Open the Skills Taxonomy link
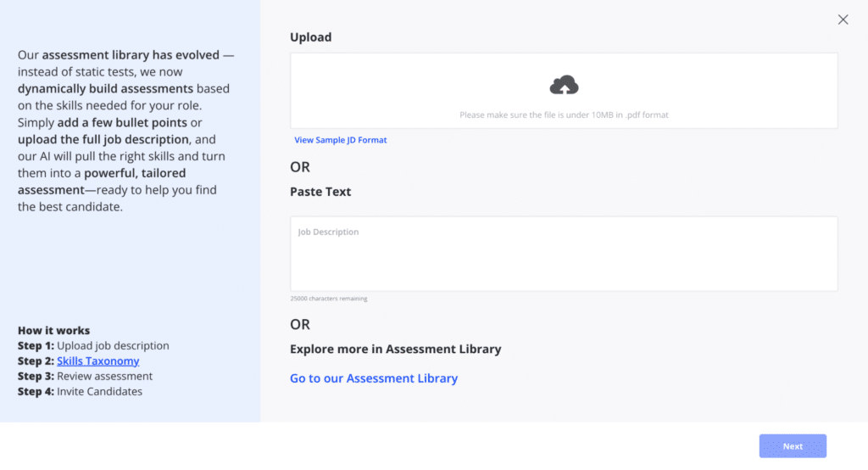 click(98, 361)
